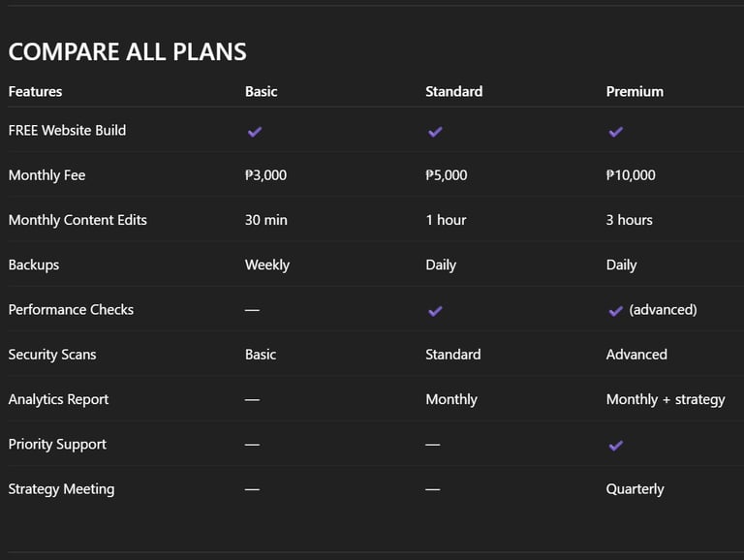Click the Basic plan FREE Website Build checkmark
The height and width of the screenshot is (560, 744).
(255, 131)
